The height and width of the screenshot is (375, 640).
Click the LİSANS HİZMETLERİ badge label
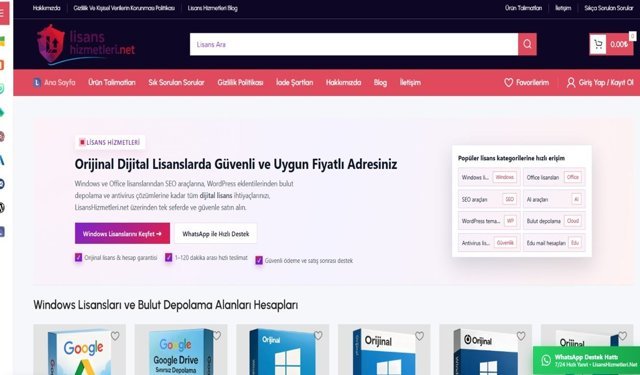pos(110,142)
